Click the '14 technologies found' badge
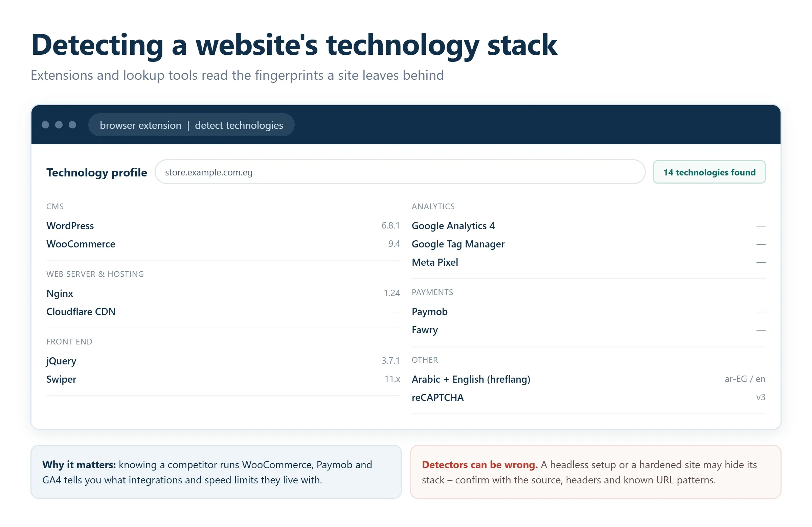 coord(709,172)
